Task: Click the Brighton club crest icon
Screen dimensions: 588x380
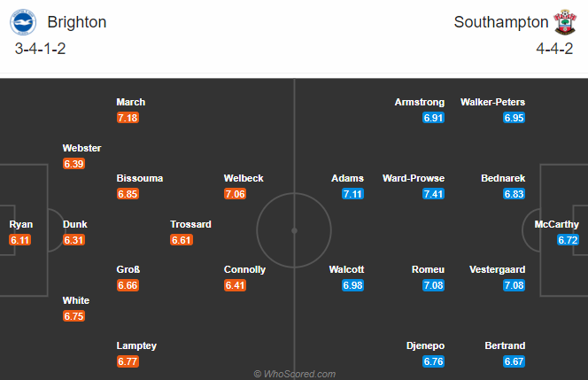Action: [x=23, y=22]
